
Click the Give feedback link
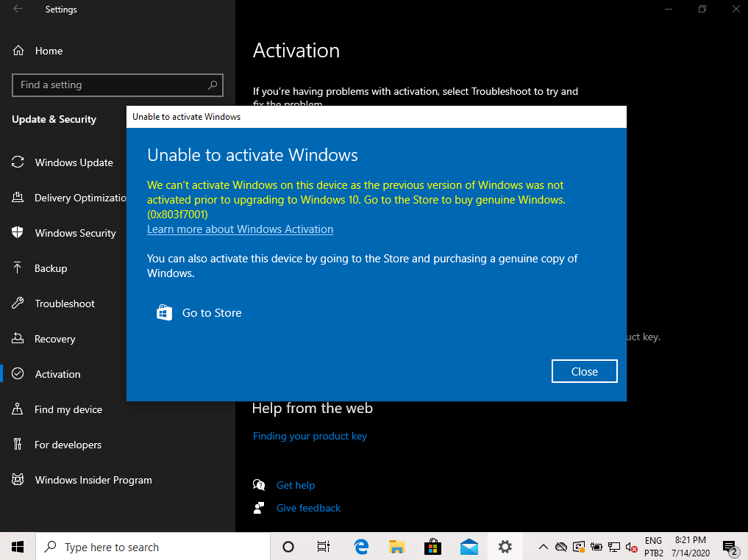click(308, 508)
